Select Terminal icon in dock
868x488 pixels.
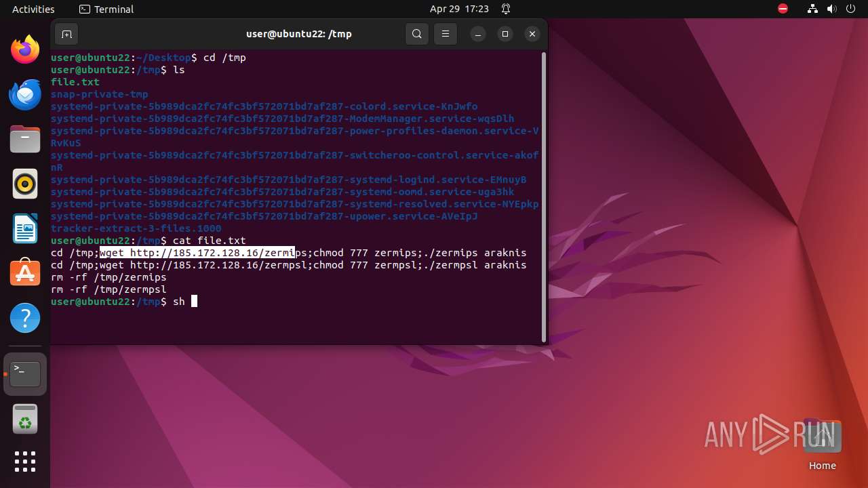pyautogui.click(x=25, y=373)
